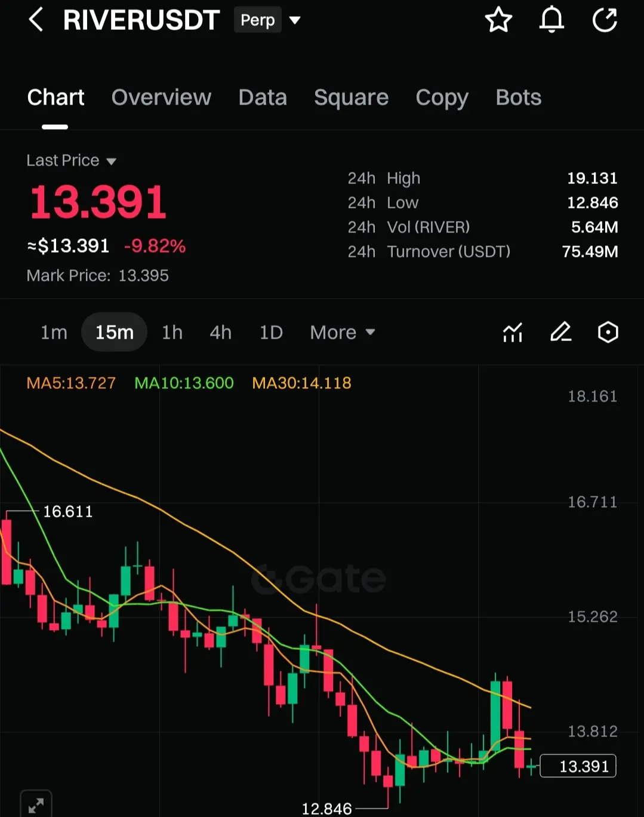Screen dimensions: 644x817
Task: Tap the 13.812 price axis label
Action: pyautogui.click(x=592, y=732)
